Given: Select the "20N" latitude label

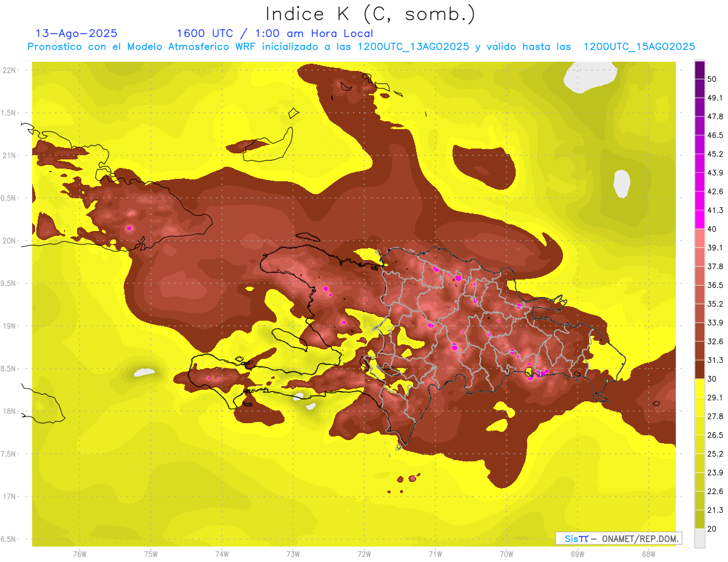Looking at the screenshot, I should click(10, 241).
